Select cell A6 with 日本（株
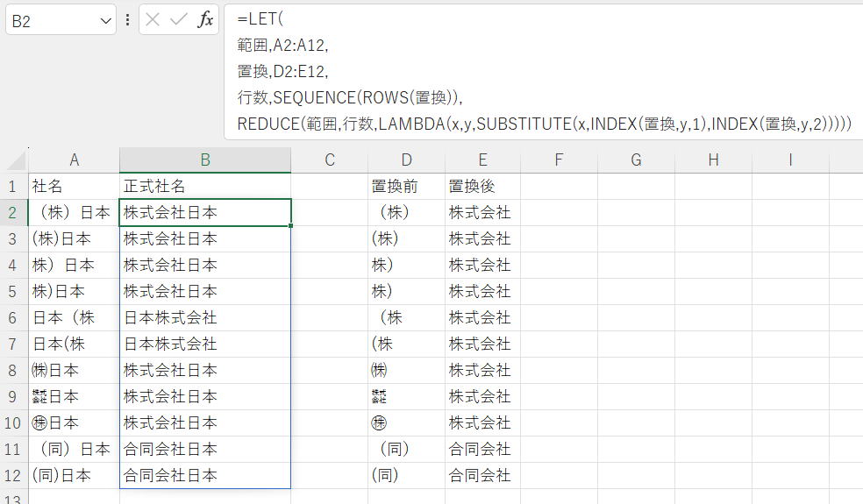Screen dimensions: 863x504 74,318
